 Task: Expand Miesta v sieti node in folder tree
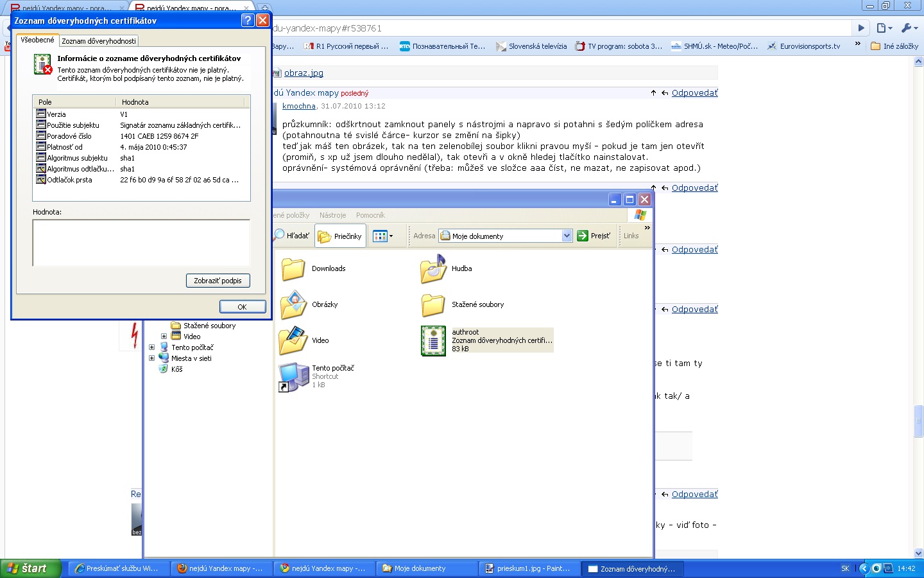coord(152,358)
